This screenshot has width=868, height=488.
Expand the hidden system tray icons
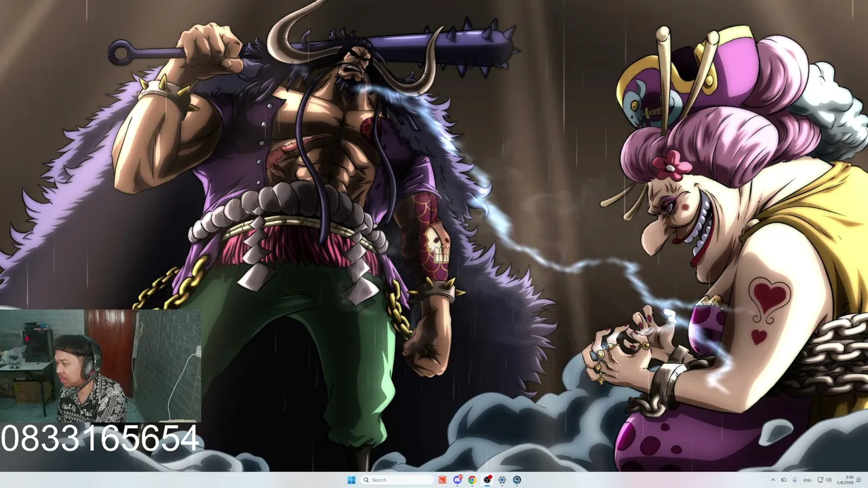pyautogui.click(x=773, y=480)
